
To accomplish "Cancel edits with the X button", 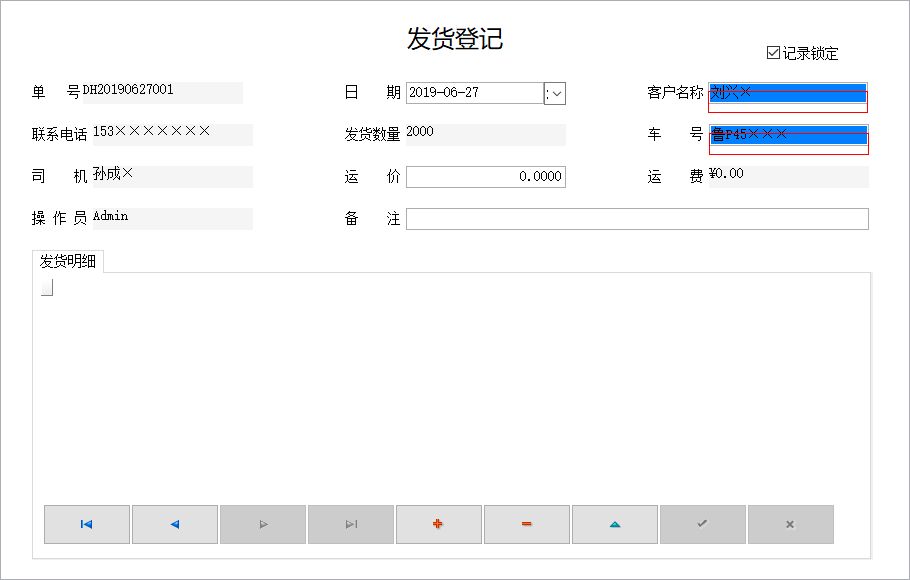I will click(x=791, y=524).
